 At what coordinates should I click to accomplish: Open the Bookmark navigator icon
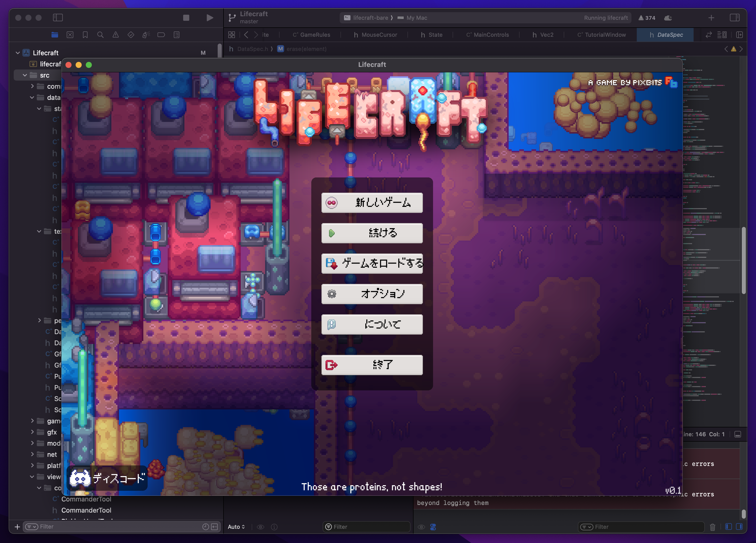85,35
